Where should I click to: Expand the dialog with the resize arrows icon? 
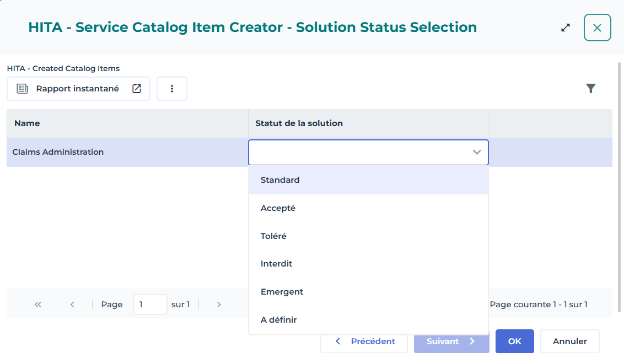click(566, 28)
